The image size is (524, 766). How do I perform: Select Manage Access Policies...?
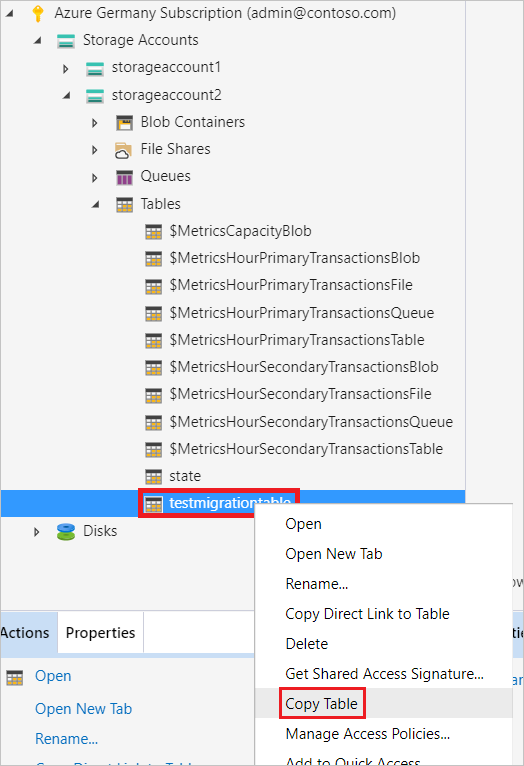point(383,734)
